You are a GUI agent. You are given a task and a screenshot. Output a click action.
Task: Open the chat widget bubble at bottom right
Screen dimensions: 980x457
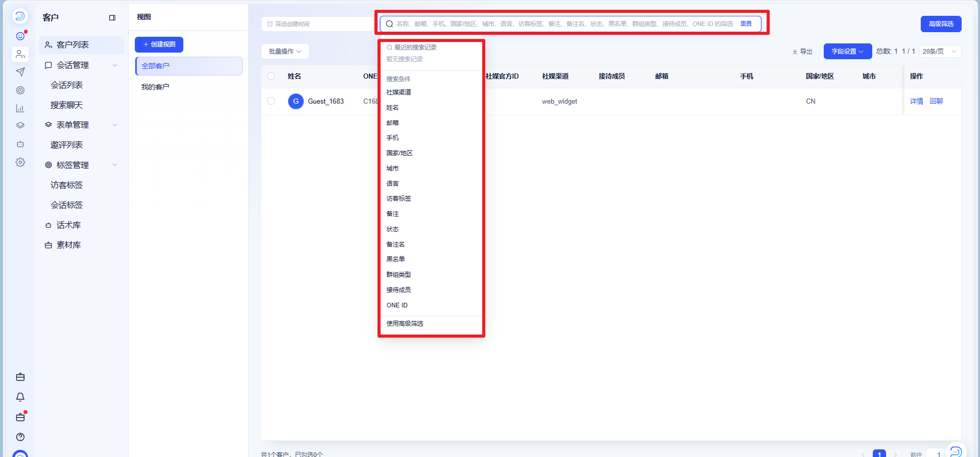click(x=956, y=451)
